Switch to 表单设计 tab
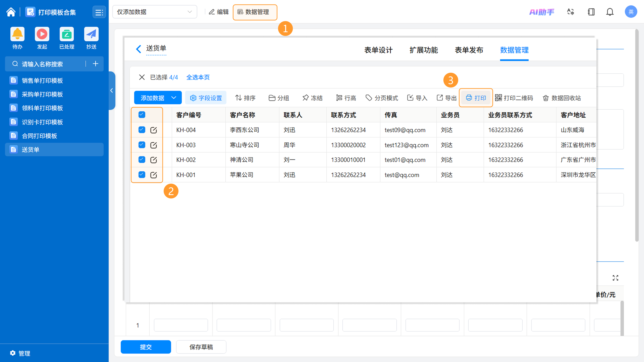 pyautogui.click(x=378, y=50)
